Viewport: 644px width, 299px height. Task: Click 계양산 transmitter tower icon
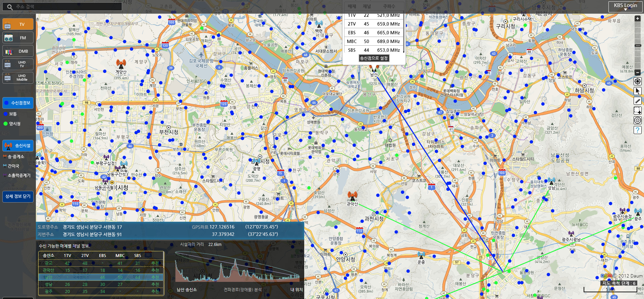click(x=121, y=64)
